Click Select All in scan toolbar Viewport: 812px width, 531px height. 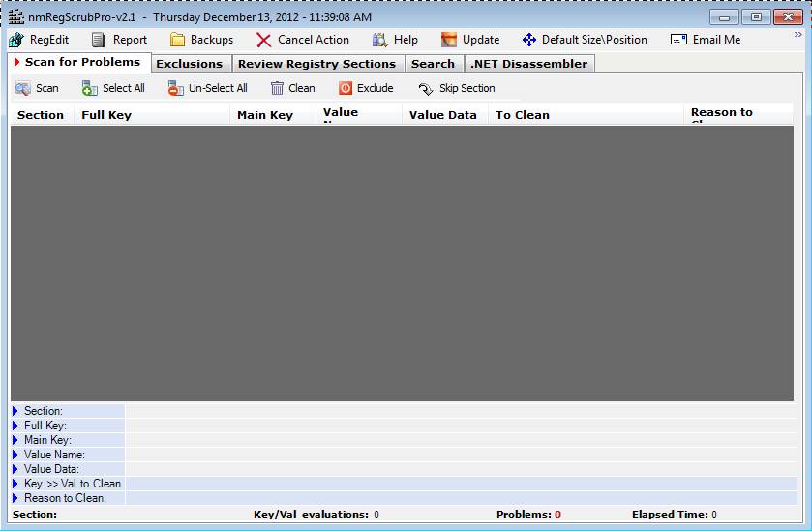[113, 88]
